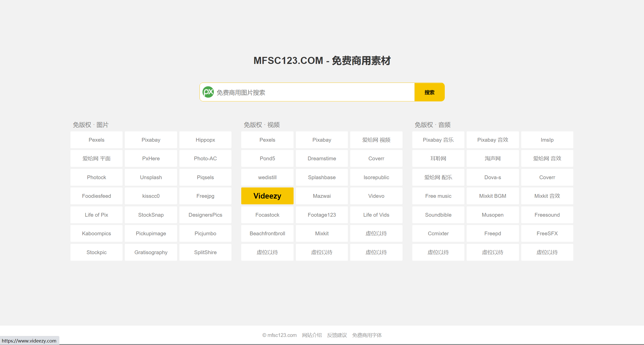Open Unsplash image site link

click(151, 177)
